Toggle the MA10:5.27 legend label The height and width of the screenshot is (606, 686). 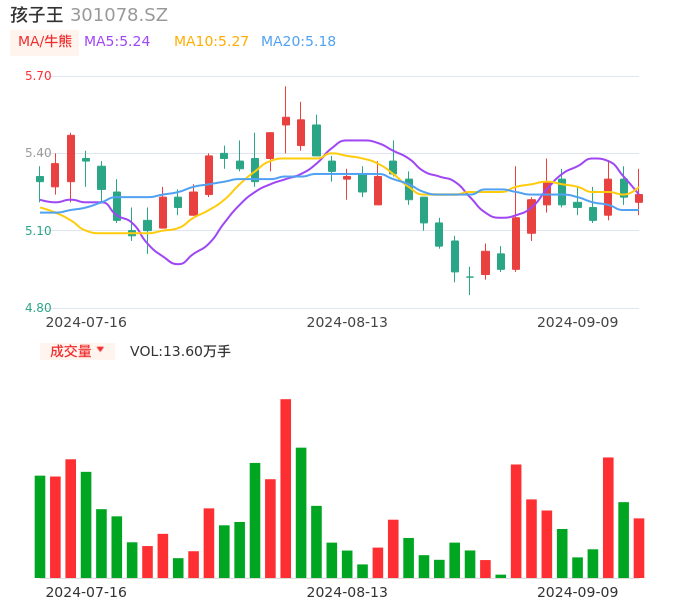(211, 42)
